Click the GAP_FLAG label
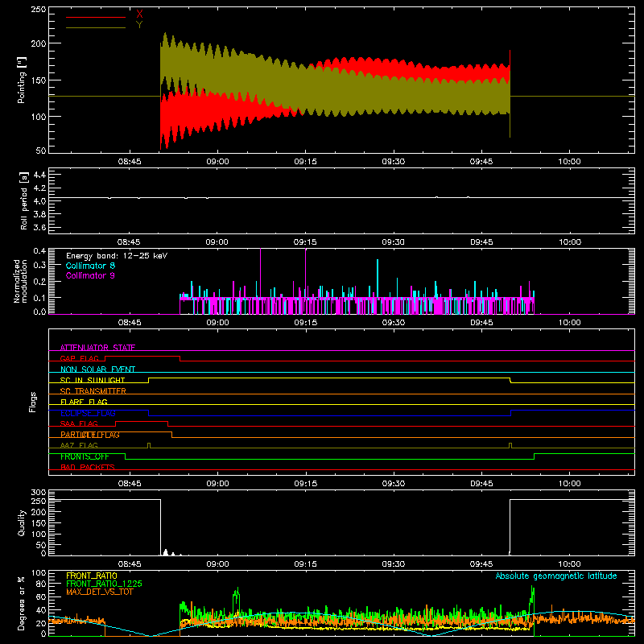Screen dimensions: 644x644 click(x=80, y=358)
